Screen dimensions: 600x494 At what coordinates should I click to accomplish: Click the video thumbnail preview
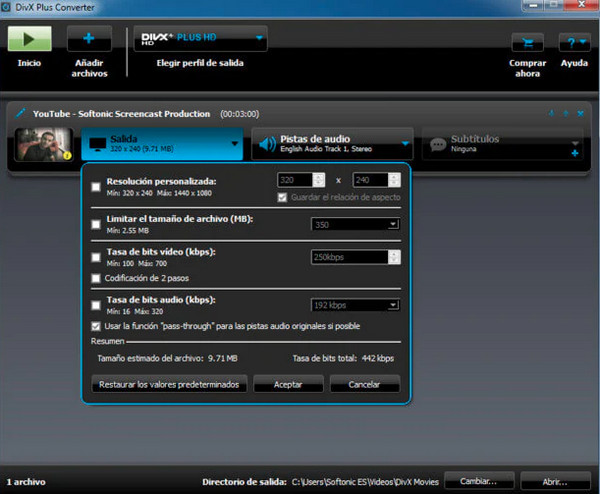click(44, 144)
